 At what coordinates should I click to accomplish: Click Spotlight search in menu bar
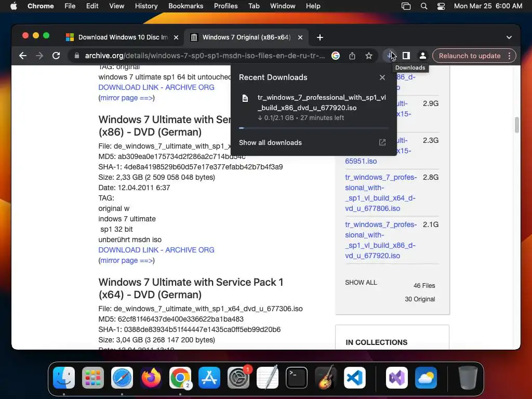(424, 6)
